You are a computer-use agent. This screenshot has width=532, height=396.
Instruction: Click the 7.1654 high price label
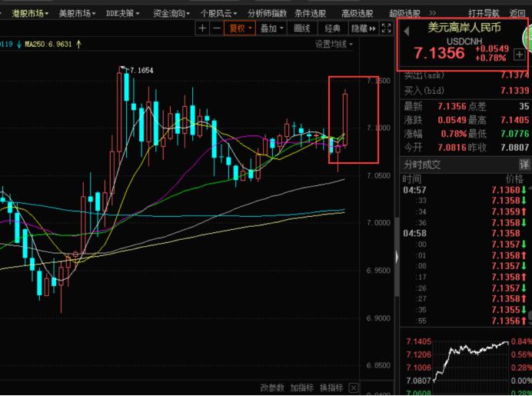tap(141, 70)
